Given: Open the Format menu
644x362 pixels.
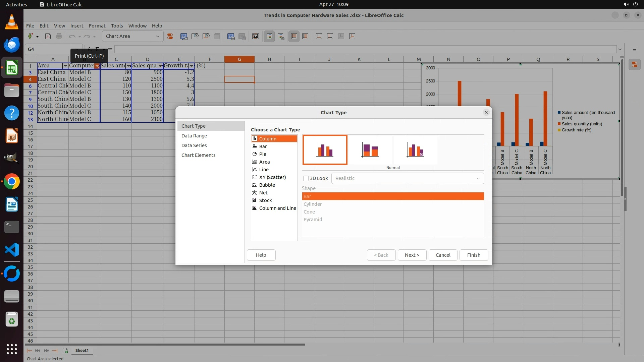Looking at the screenshot, I should 97,26.
